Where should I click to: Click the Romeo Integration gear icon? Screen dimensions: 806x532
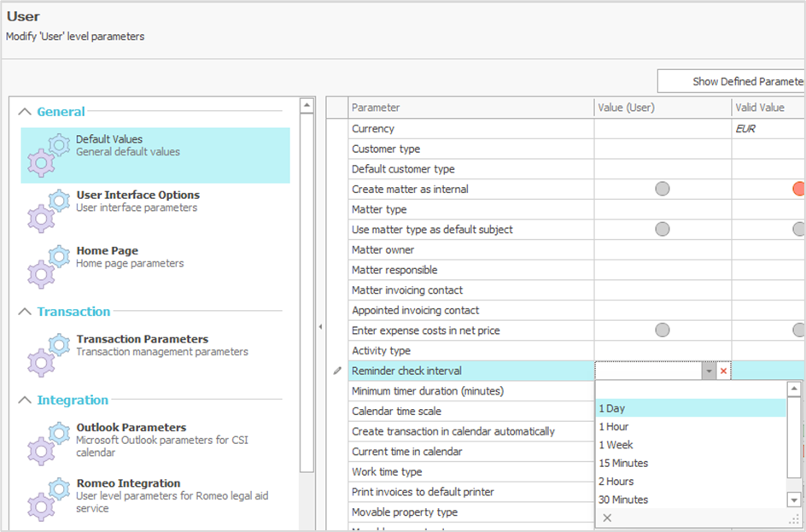pyautogui.click(x=48, y=496)
